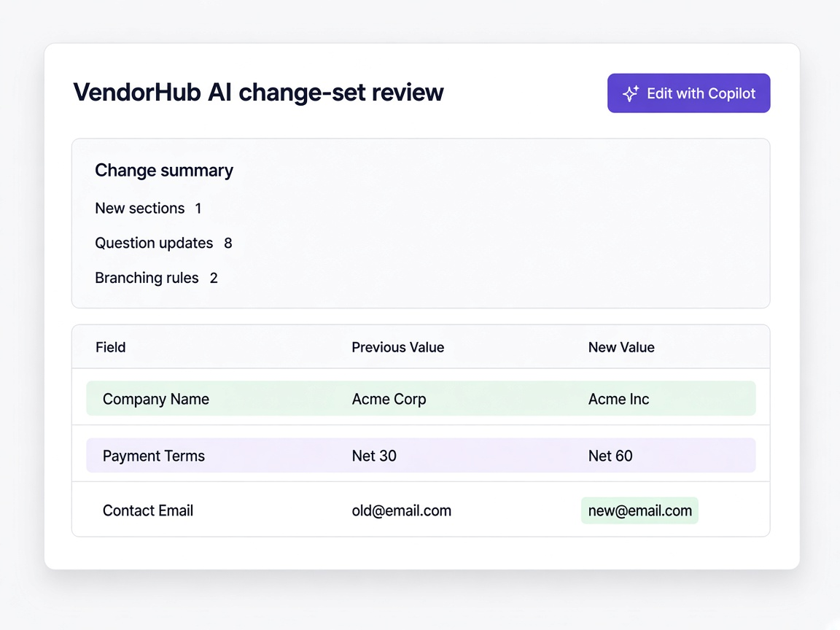The height and width of the screenshot is (630, 840).
Task: Click the Edit with Copilot button
Action: (x=688, y=93)
